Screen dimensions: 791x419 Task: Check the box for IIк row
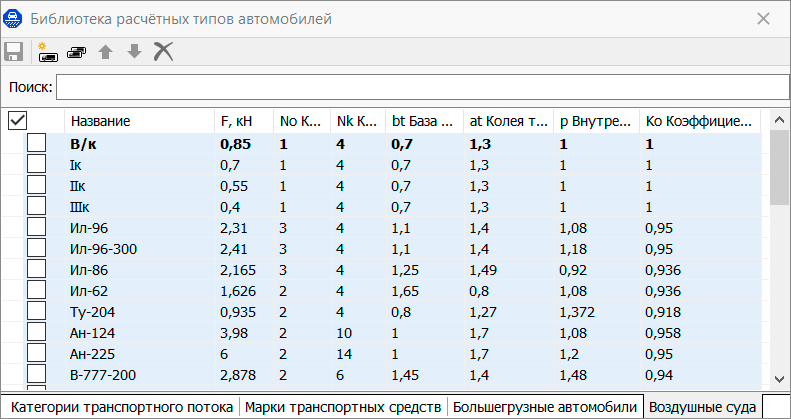coord(36,185)
